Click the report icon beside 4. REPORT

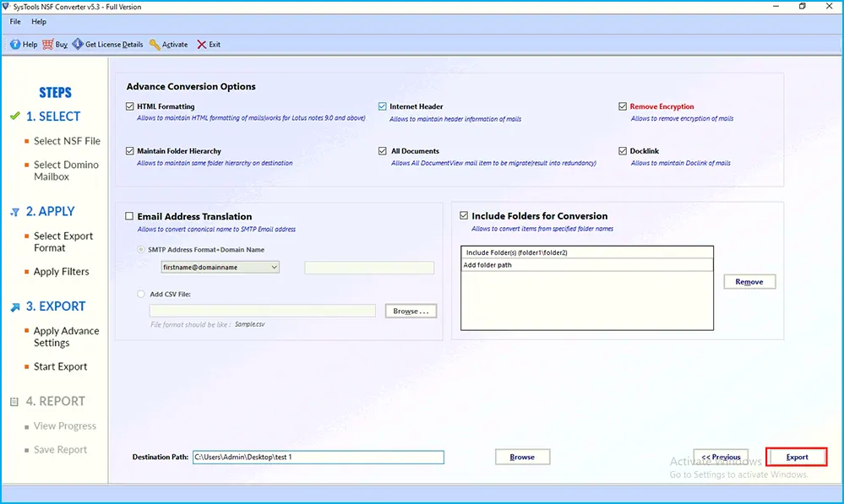[x=14, y=402]
